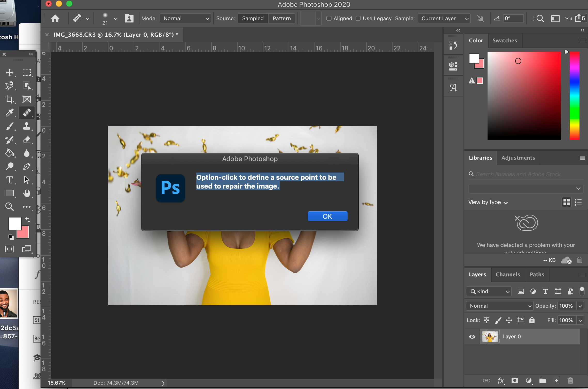Image resolution: width=588 pixels, height=389 pixels.
Task: Click the Zoom tool in toolbar
Action: click(x=10, y=207)
